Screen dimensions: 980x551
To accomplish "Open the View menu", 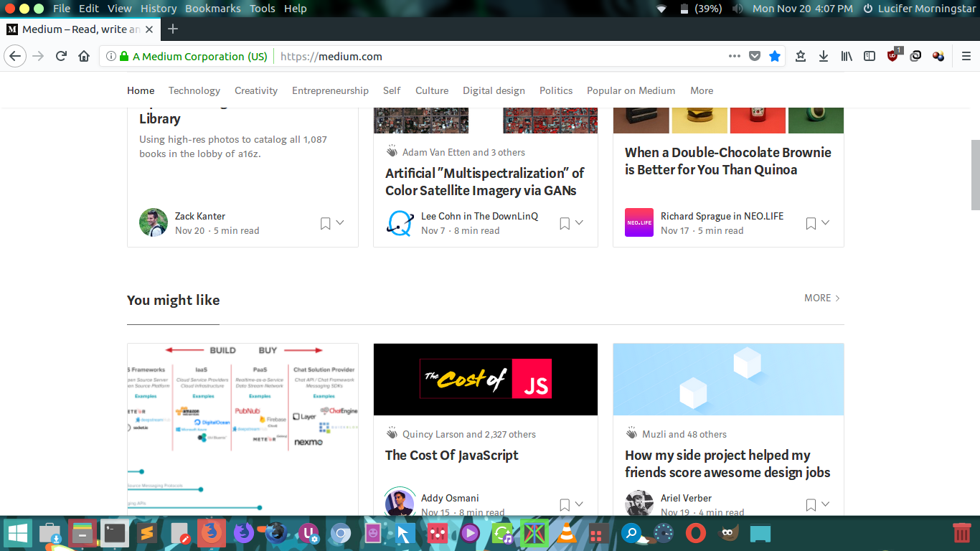I will point(120,9).
